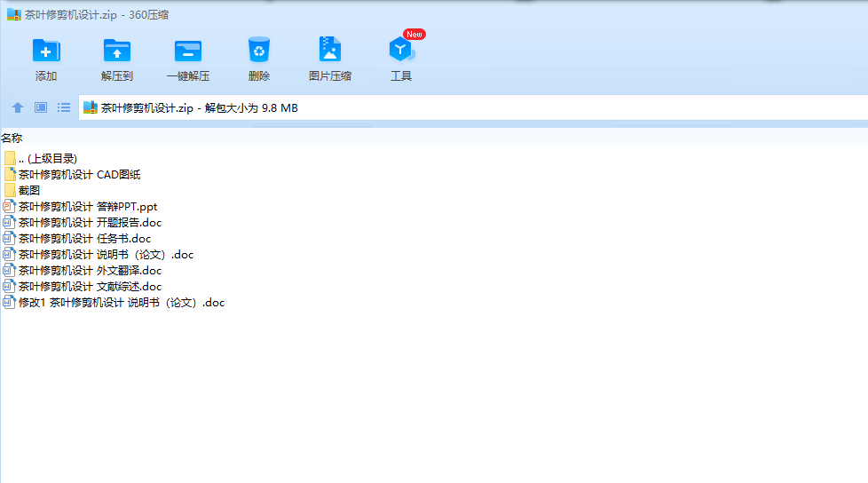Image resolution: width=868 pixels, height=483 pixels.
Task: Sort by the 名称 column header
Action: point(12,138)
